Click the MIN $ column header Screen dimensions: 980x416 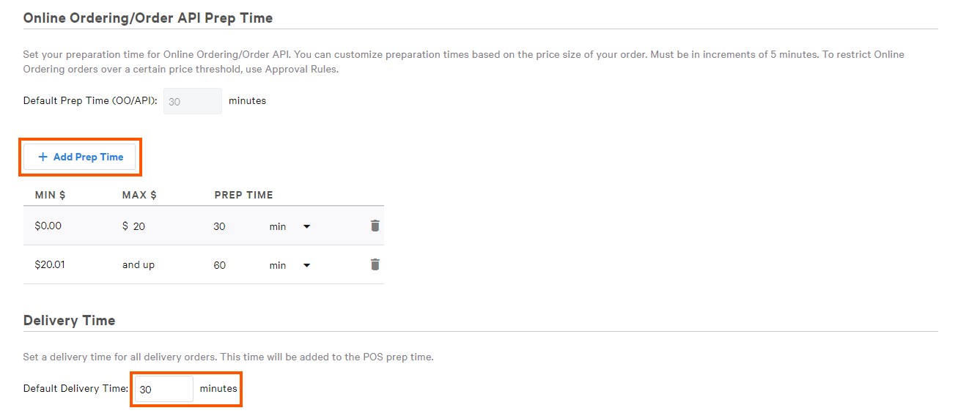pos(51,195)
